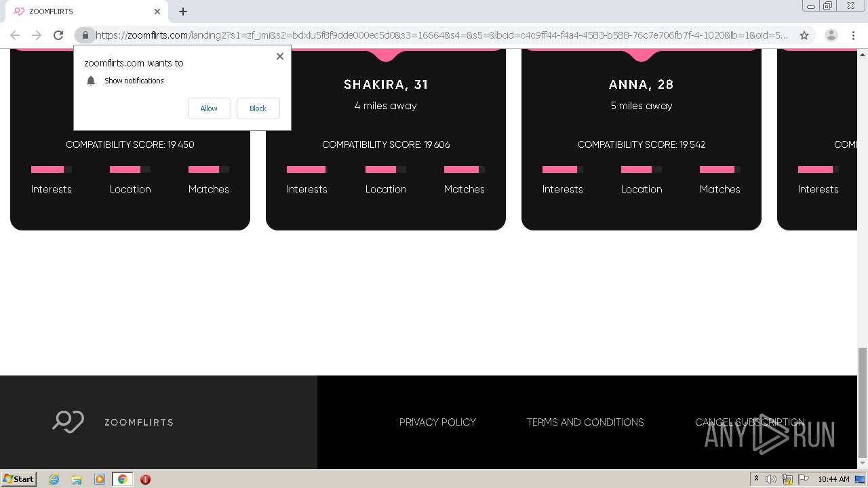Click the ANNA, 28 profile name
The width and height of the screenshot is (868, 488).
point(642,85)
